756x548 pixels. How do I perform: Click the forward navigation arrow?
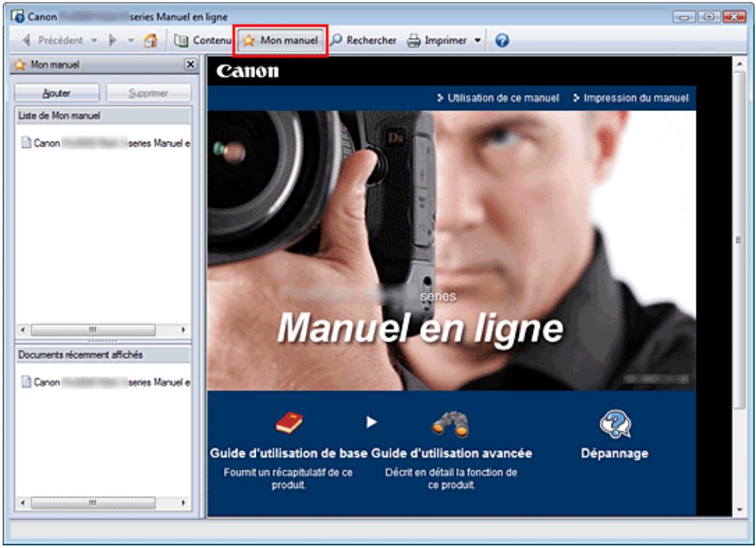[x=113, y=41]
